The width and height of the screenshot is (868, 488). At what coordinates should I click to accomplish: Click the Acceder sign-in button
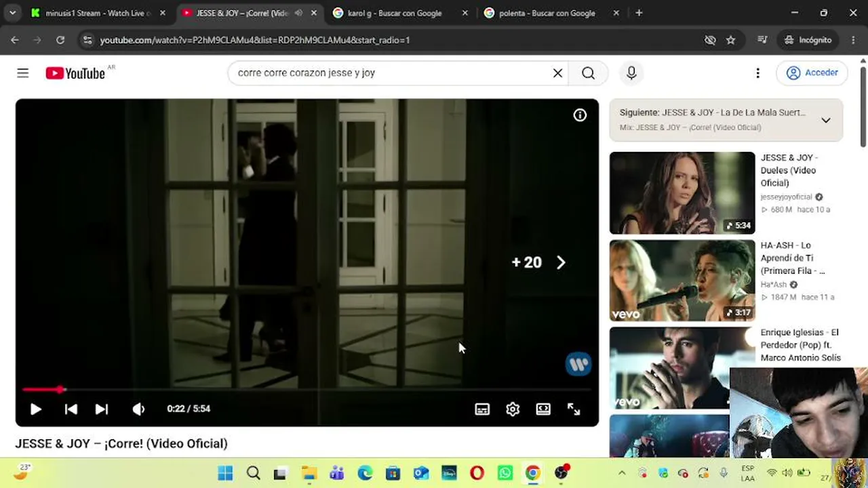click(x=812, y=73)
